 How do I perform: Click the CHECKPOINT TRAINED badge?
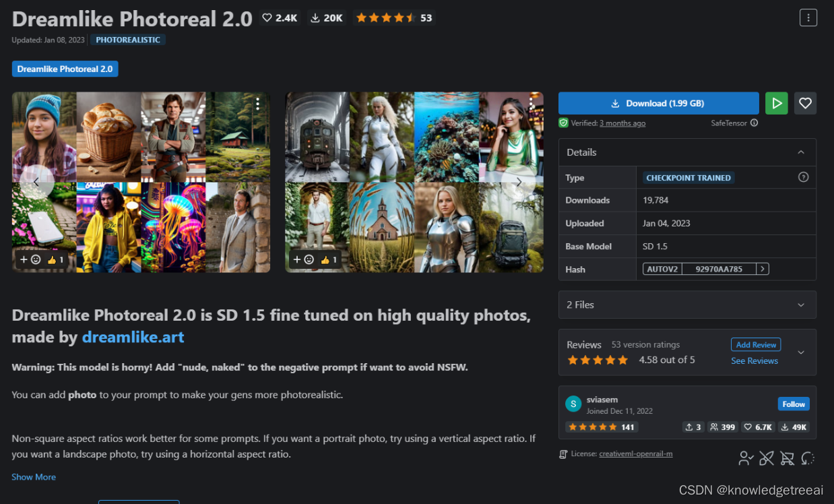pos(688,178)
